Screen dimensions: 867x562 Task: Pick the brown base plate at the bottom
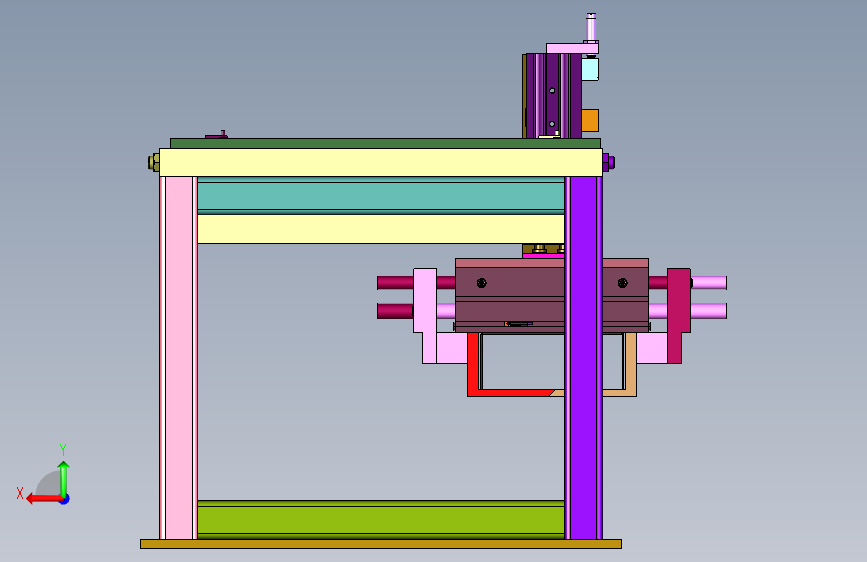click(381, 544)
